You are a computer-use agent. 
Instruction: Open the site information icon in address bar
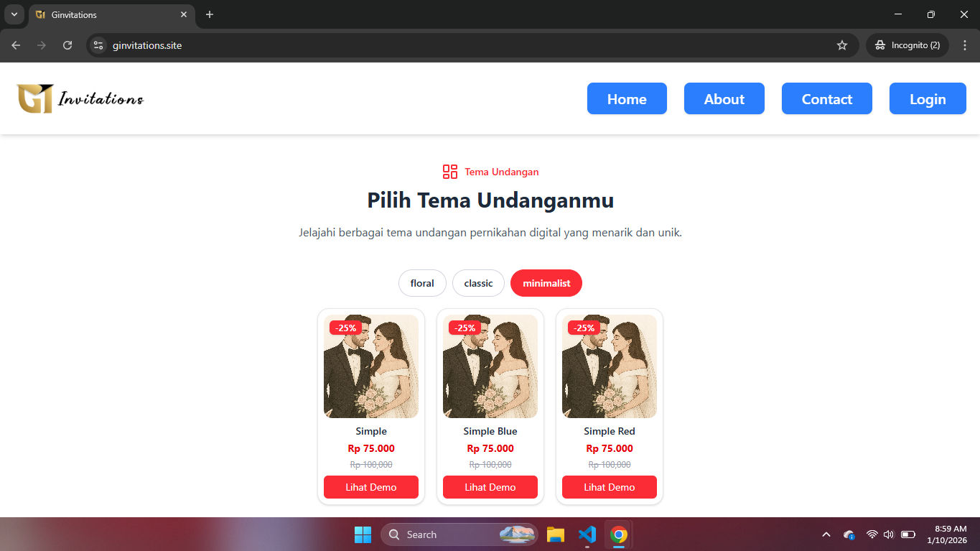(98, 45)
